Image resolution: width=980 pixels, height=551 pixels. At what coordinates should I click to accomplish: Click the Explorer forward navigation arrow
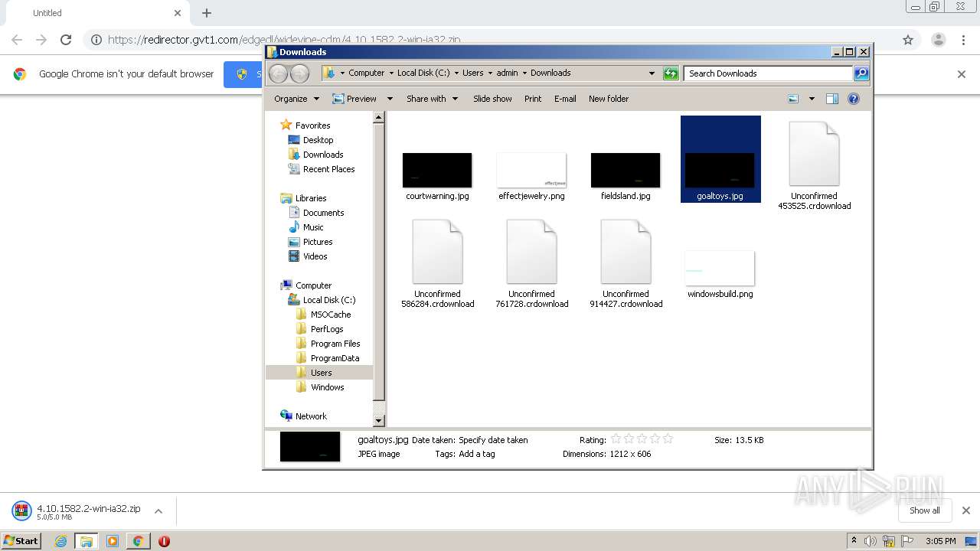[x=299, y=73]
